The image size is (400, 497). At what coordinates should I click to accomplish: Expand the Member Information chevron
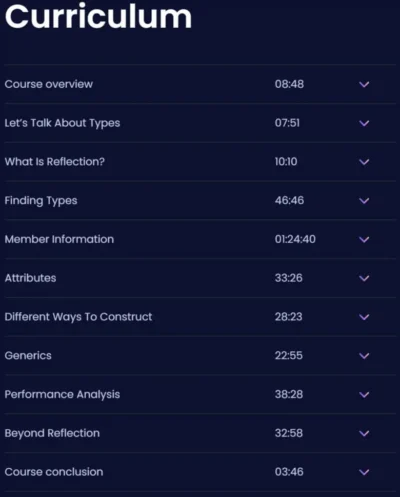364,240
